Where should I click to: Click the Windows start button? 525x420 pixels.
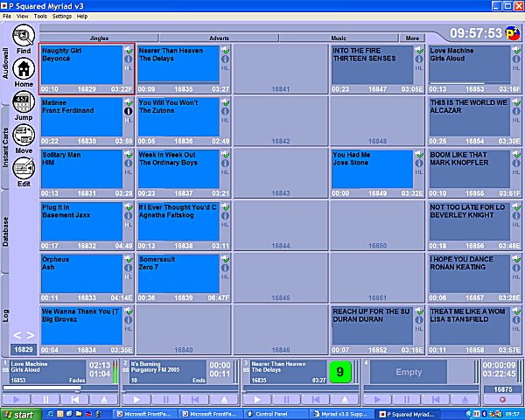click(x=23, y=413)
